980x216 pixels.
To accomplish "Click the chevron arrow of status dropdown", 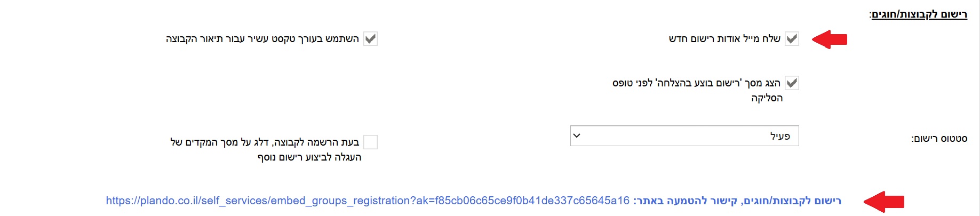I will point(577,136).
